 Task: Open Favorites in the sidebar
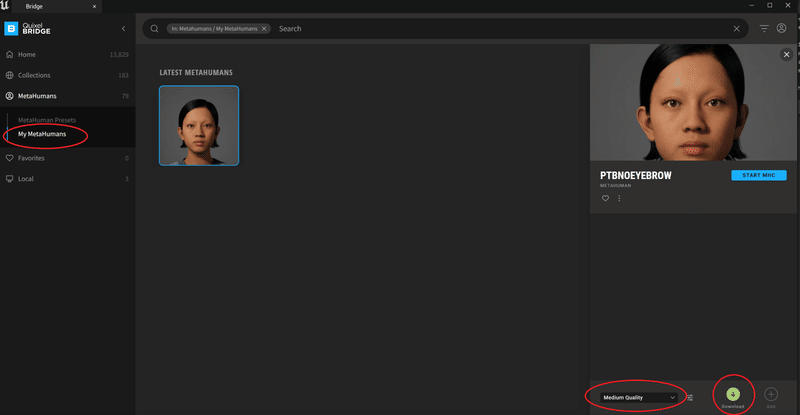click(x=67, y=158)
